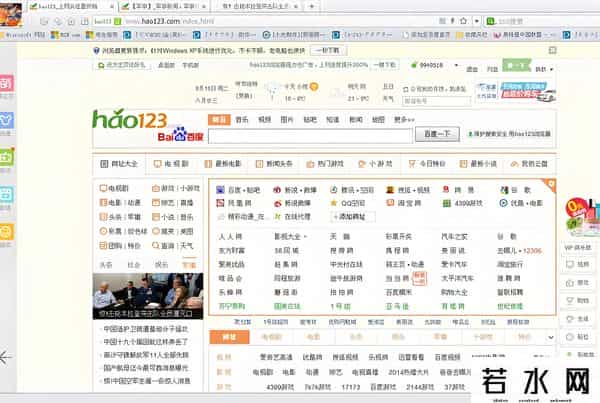Open the 腾讯·空间 site icon link
This screenshot has width=600, height=403.
tap(355, 189)
